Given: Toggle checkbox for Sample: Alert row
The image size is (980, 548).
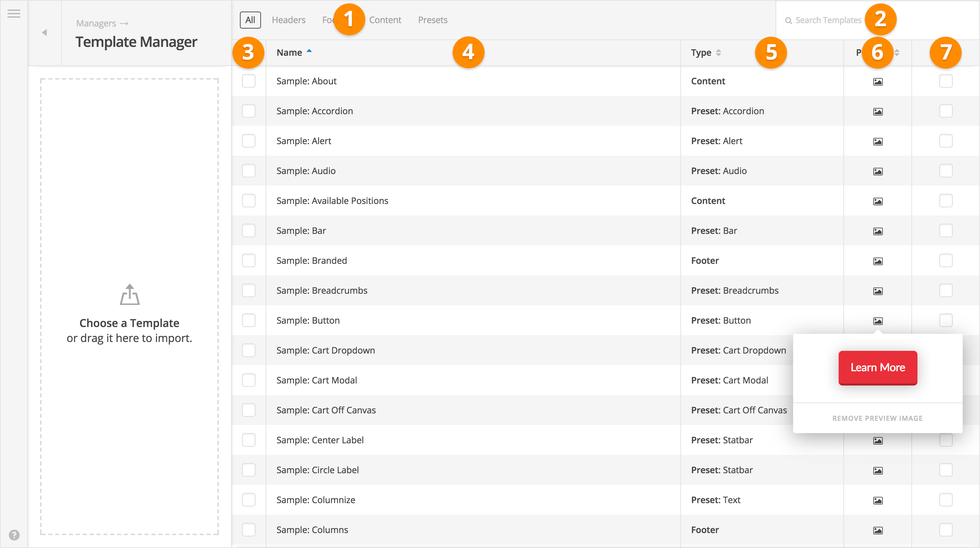Looking at the screenshot, I should tap(249, 141).
